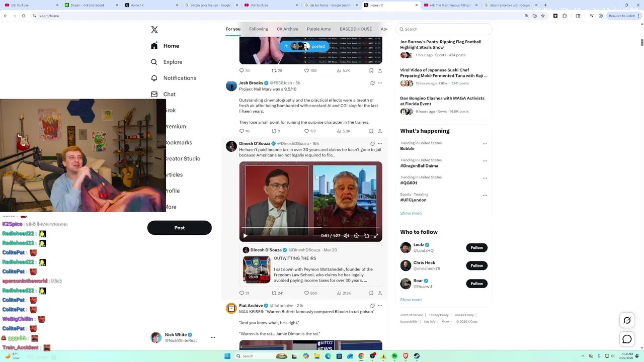Seek along the video progress bar
Viewport: 644px width, 362px height.
pyautogui.click(x=310, y=228)
